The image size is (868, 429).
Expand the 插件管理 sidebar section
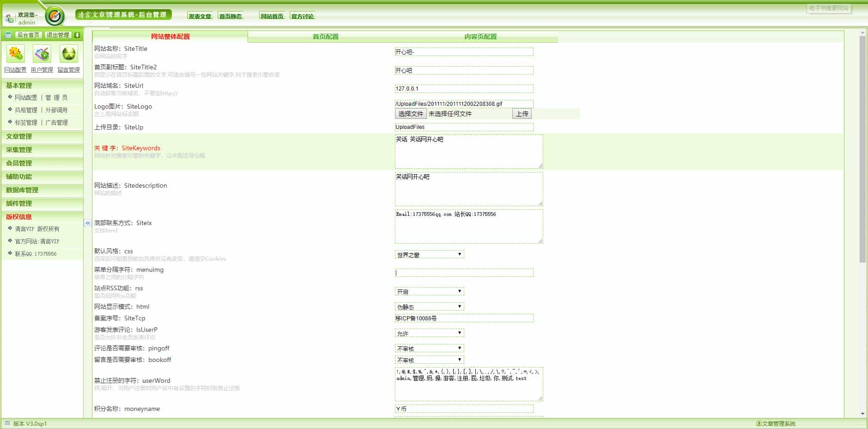pyautogui.click(x=42, y=203)
